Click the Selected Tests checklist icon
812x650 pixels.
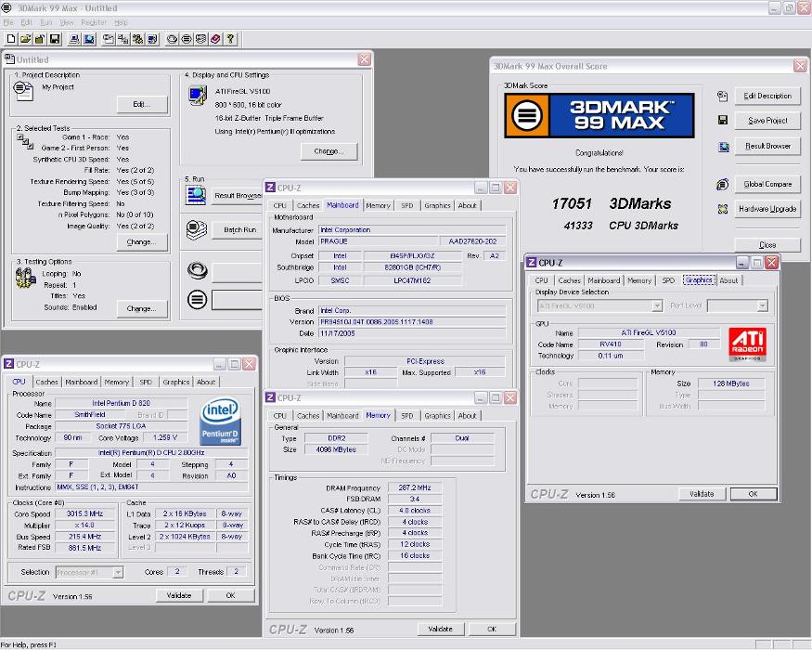coord(25,141)
